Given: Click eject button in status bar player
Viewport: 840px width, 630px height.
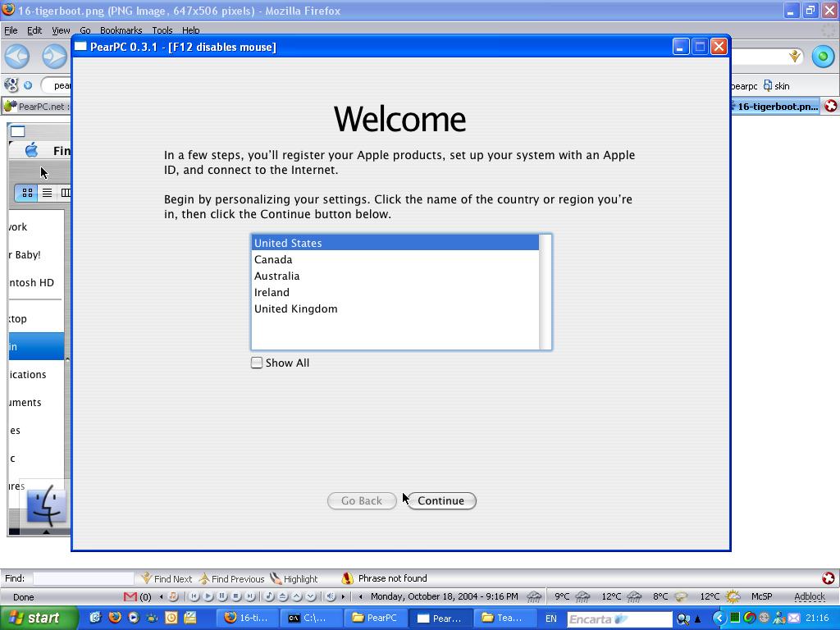Looking at the screenshot, I should coord(283,596).
